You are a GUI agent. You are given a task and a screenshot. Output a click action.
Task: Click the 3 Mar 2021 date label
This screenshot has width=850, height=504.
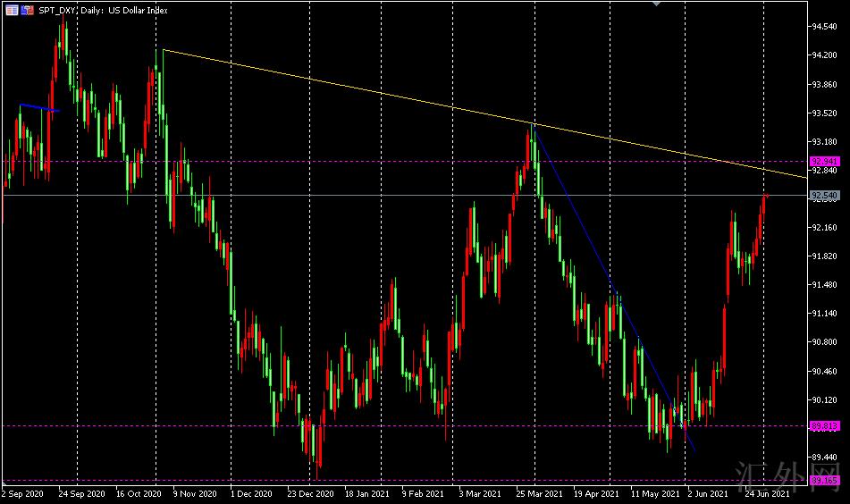[480, 493]
